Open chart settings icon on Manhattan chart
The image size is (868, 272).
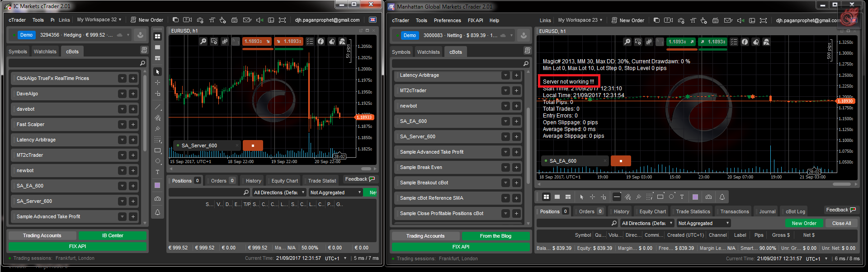point(638,42)
